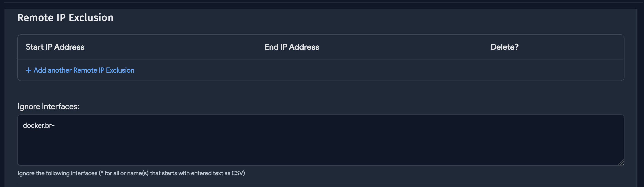The height and width of the screenshot is (187, 644).
Task: Click the asterisk in the interfaces hint
Action: point(101,173)
